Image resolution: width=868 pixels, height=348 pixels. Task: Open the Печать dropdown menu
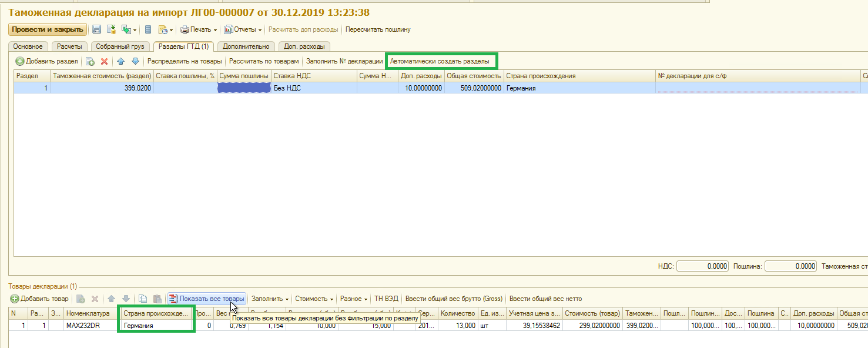[x=199, y=29]
